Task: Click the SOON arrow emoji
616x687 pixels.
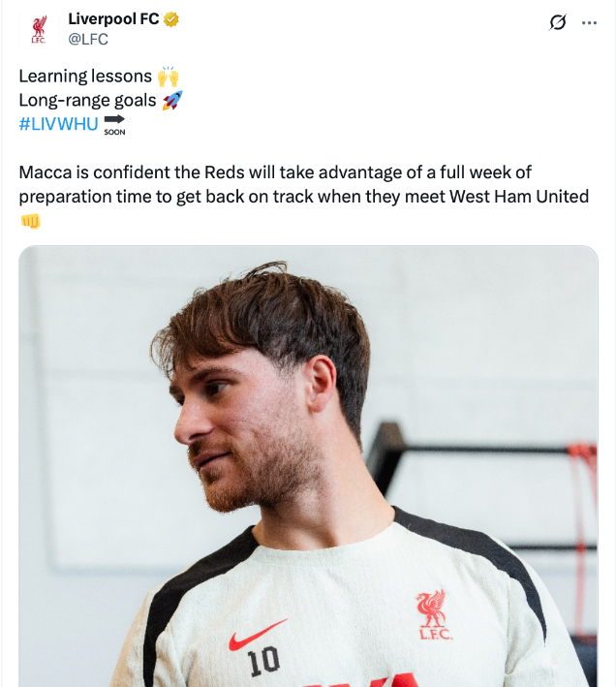Action: [x=114, y=123]
